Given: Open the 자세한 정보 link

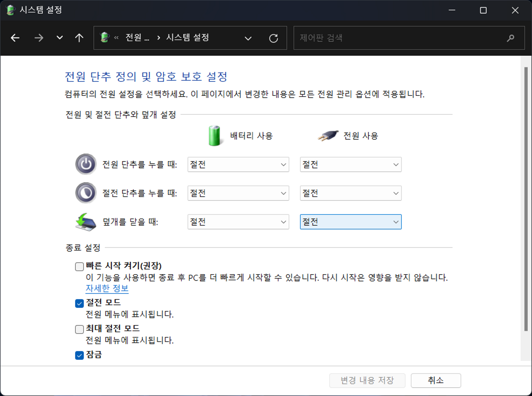Looking at the screenshot, I should pyautogui.click(x=107, y=288).
